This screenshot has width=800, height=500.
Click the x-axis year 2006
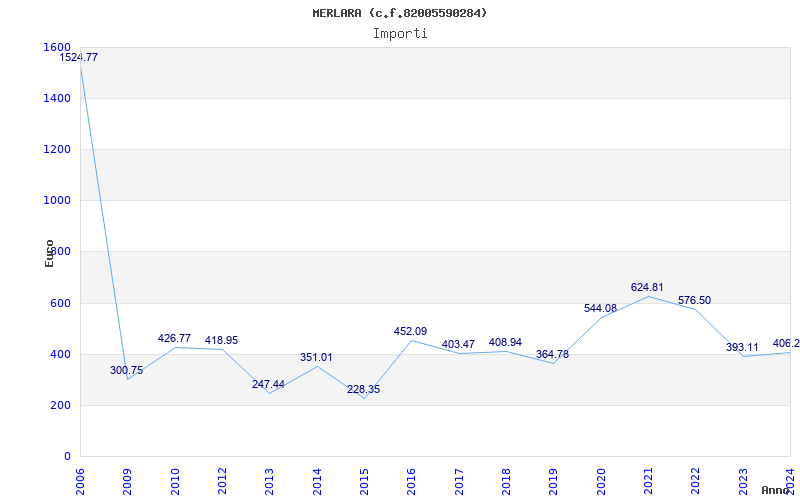(x=80, y=482)
